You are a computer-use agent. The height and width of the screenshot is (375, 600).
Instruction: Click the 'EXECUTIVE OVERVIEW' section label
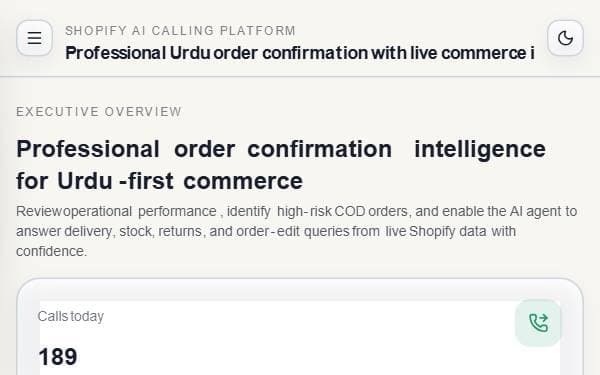pyautogui.click(x=99, y=112)
